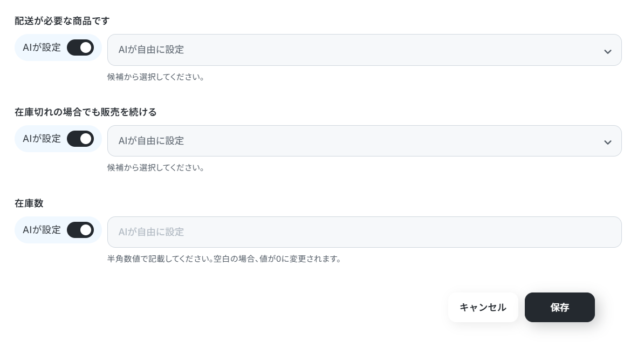Click the AIが設定 label beside 在庫数 toggle

coord(42,230)
